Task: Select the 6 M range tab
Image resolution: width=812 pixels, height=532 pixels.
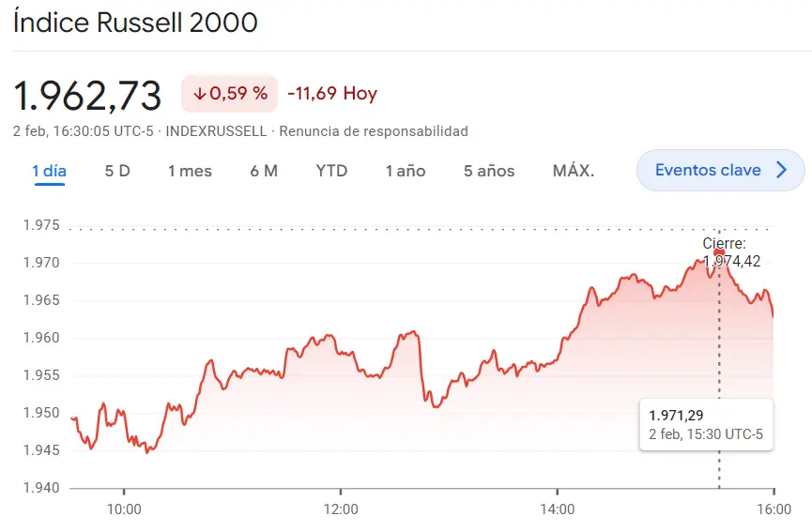Action: 264,171
